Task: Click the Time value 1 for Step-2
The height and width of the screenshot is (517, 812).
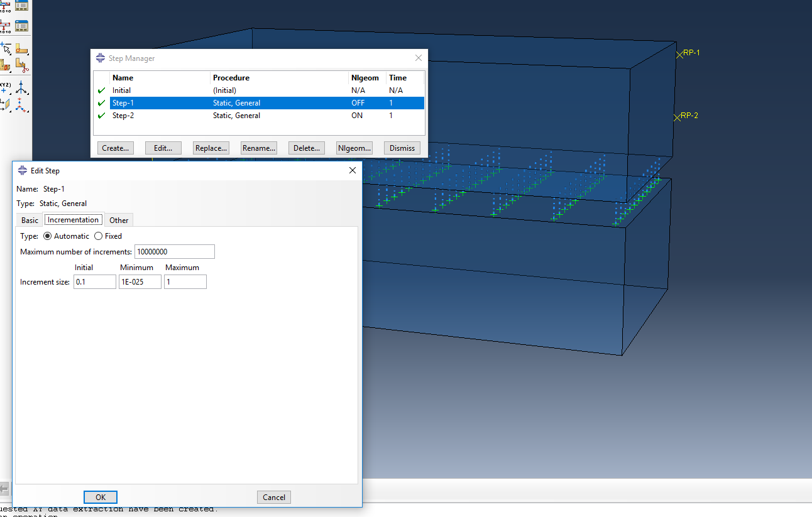Action: [391, 116]
